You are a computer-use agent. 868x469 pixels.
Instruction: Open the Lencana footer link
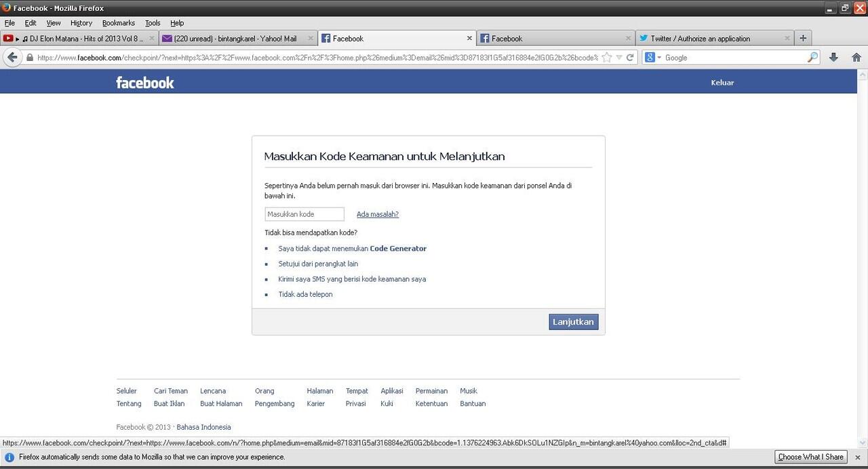click(213, 391)
